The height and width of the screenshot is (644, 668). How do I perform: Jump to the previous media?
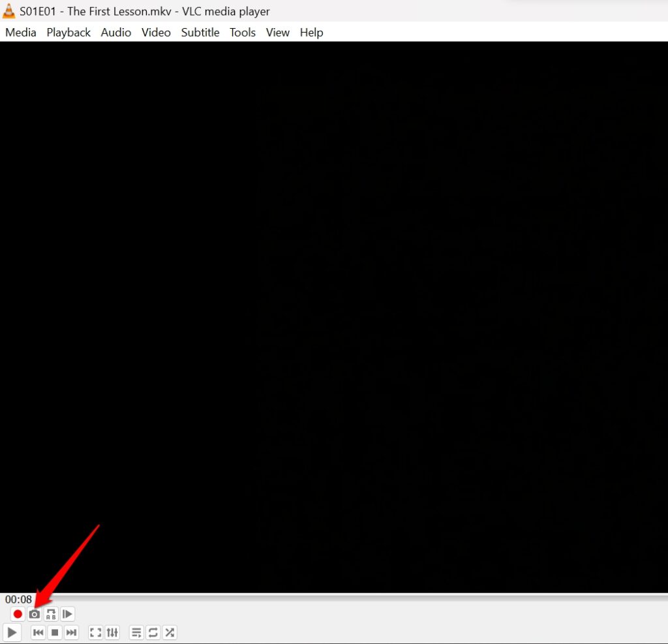pos(38,632)
